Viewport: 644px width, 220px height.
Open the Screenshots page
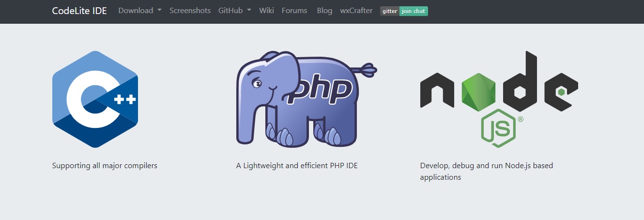tap(190, 11)
